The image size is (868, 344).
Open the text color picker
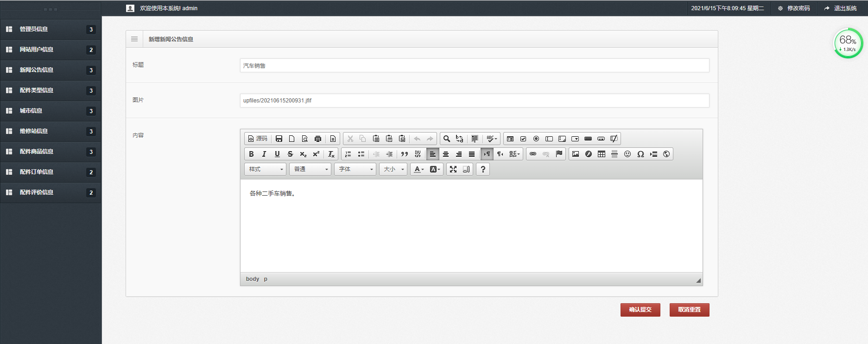pos(419,169)
